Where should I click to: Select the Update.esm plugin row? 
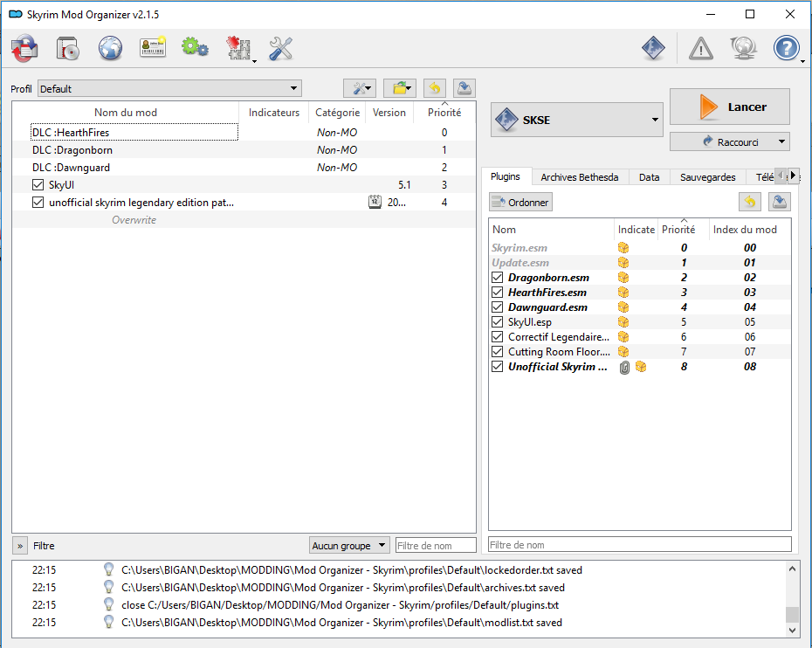click(x=639, y=263)
